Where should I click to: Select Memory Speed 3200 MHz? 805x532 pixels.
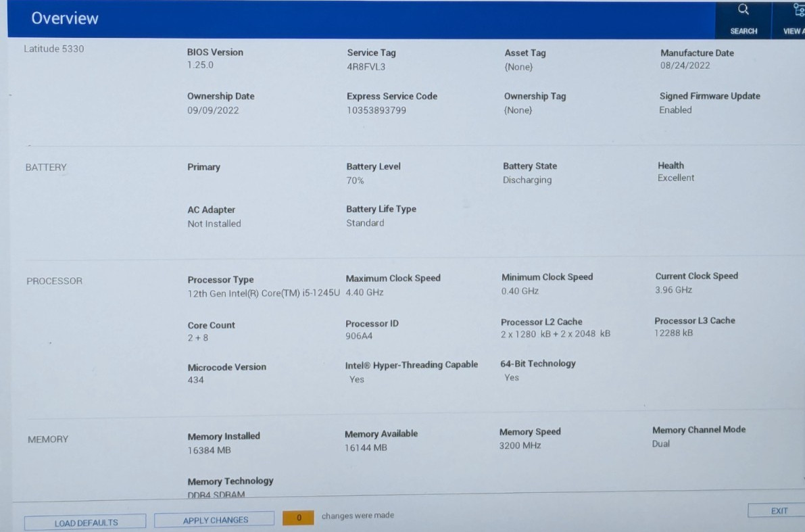520,445
